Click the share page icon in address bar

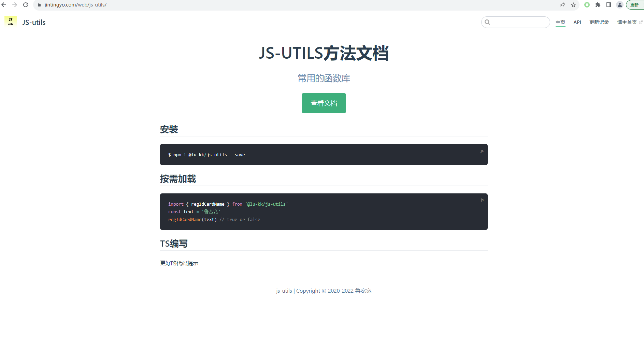click(x=562, y=5)
